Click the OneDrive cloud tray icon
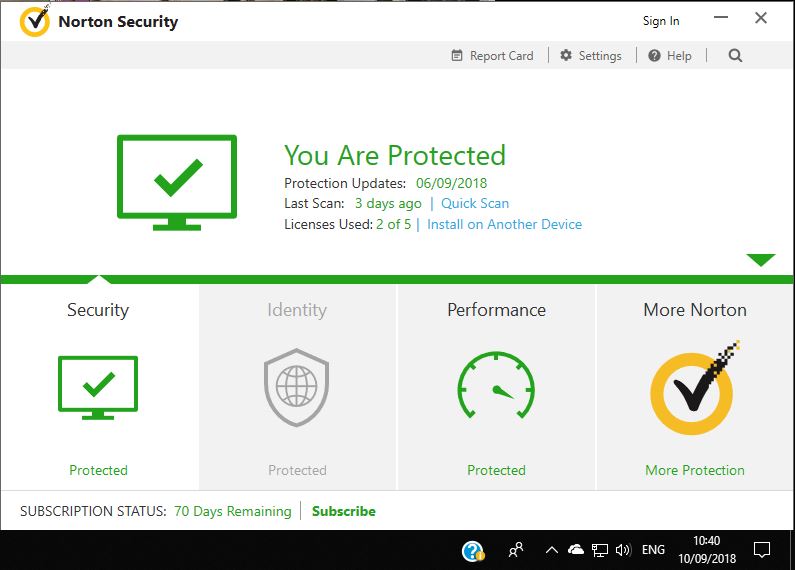 pos(576,549)
